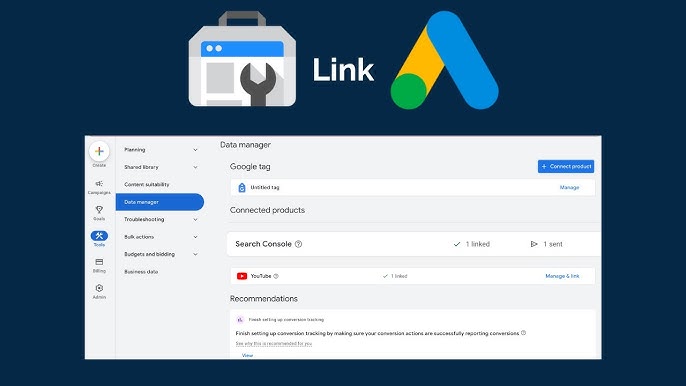Image resolution: width=686 pixels, height=386 pixels.
Task: Click the "1 linked" text in YouTube row
Action: (x=399, y=276)
